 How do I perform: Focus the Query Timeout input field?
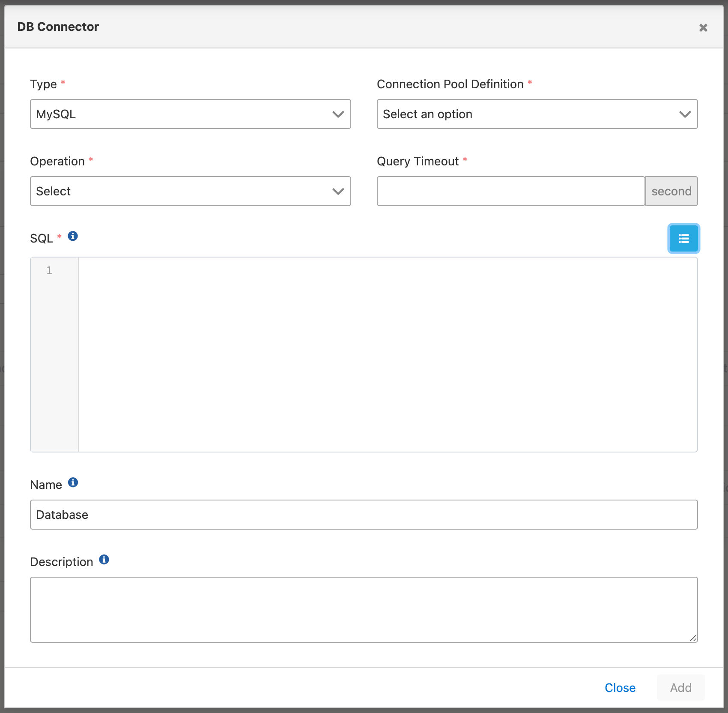tap(510, 191)
